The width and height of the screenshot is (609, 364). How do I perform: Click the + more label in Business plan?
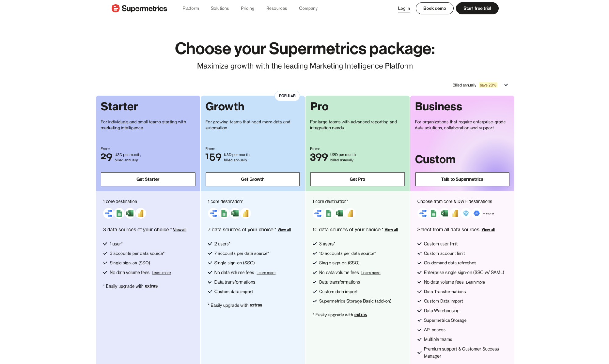click(x=488, y=213)
